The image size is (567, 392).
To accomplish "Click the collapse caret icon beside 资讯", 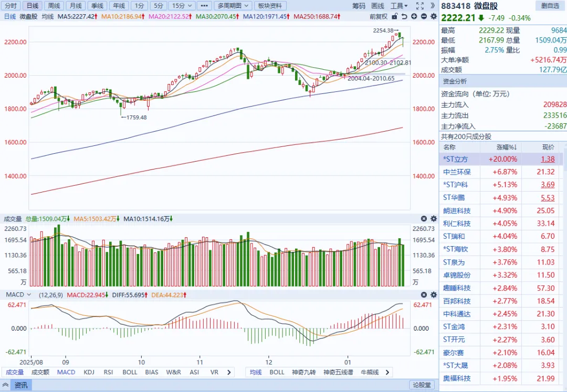I will click(5, 385).
